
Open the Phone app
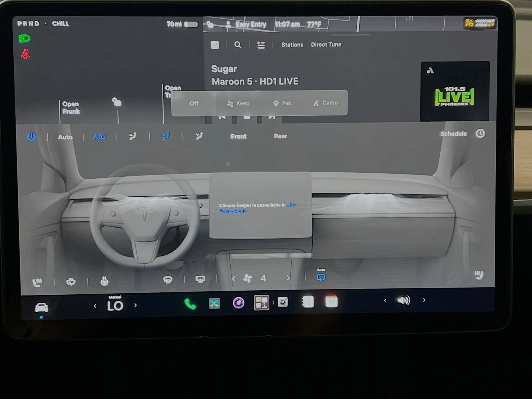(190, 304)
